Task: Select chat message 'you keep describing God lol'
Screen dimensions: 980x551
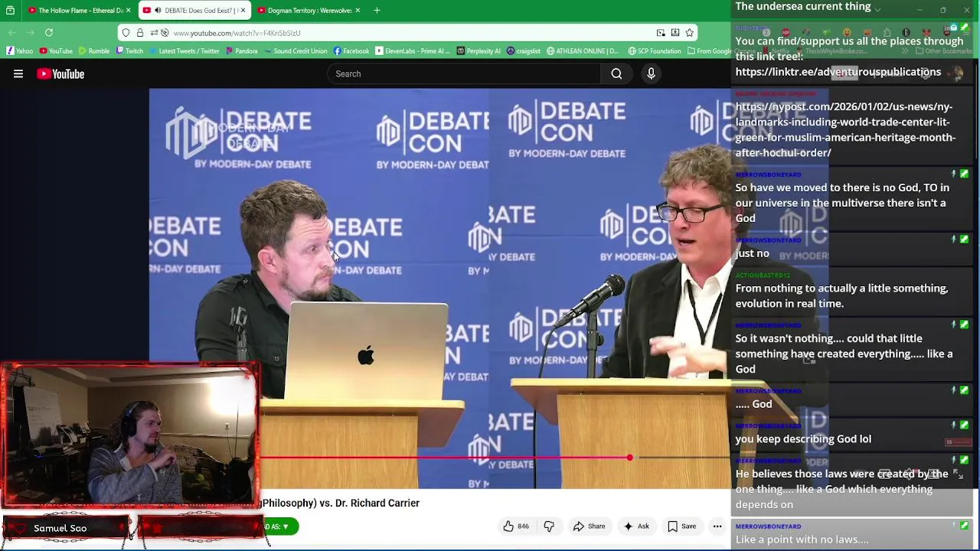Action: [803, 439]
